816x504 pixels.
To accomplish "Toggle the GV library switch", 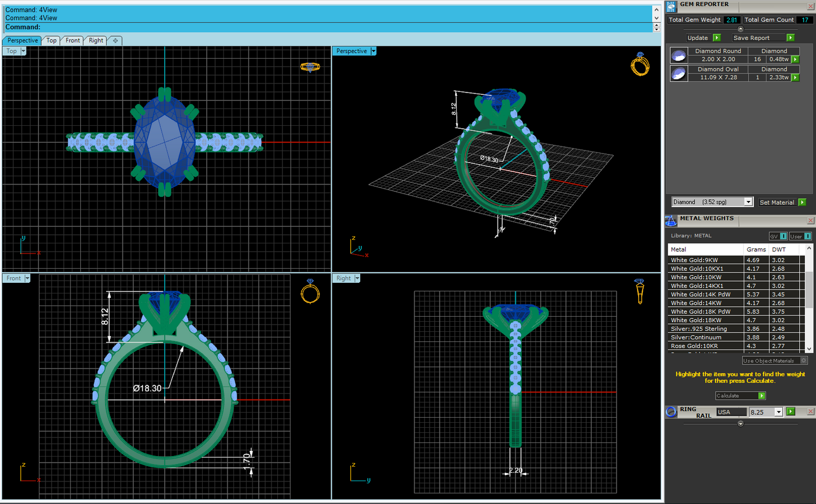I will 778,236.
